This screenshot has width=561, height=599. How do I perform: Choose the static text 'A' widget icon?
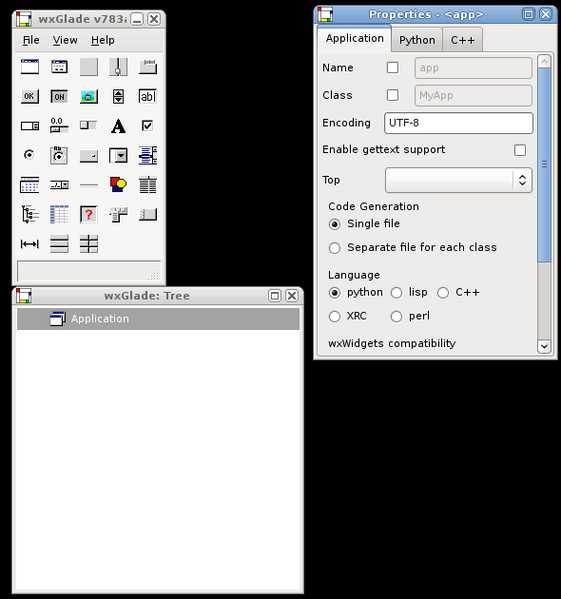[118, 126]
